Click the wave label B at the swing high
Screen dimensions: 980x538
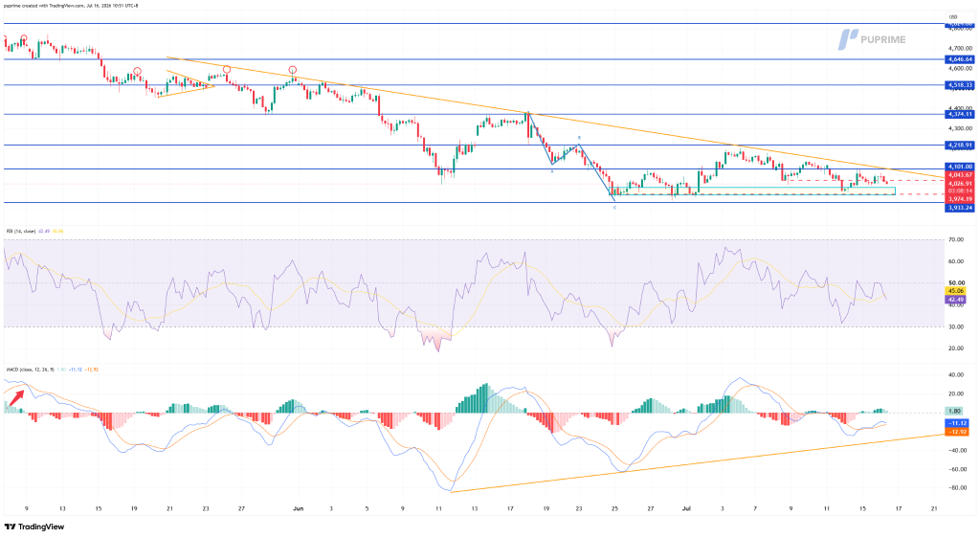[579, 138]
